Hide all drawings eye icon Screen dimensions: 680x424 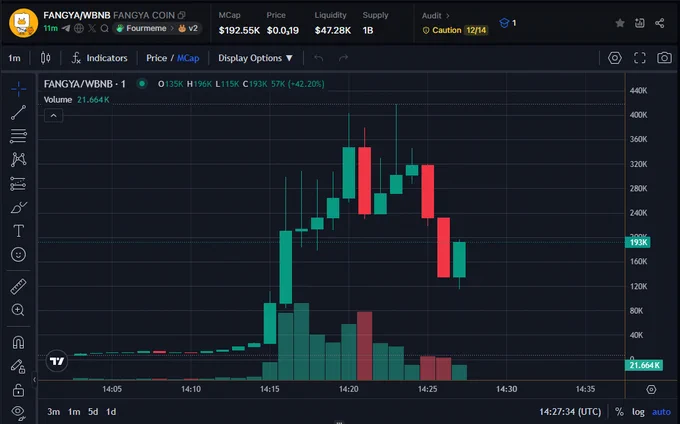18,412
